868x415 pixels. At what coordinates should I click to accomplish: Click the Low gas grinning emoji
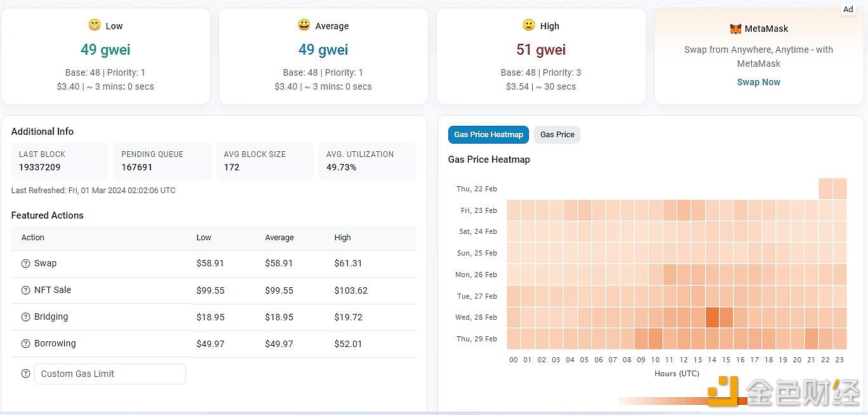95,25
